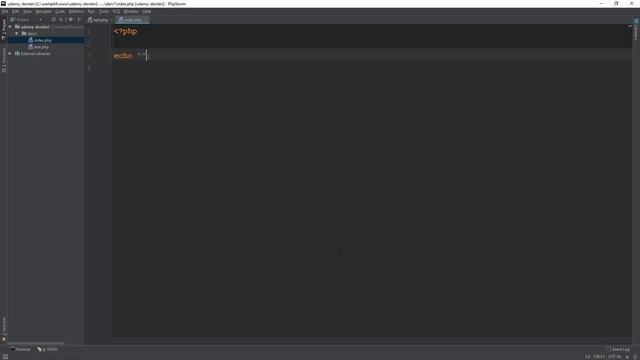Image resolution: width=640 pixels, height=360 pixels.
Task: Open the Run menu
Action: pyautogui.click(x=91, y=11)
